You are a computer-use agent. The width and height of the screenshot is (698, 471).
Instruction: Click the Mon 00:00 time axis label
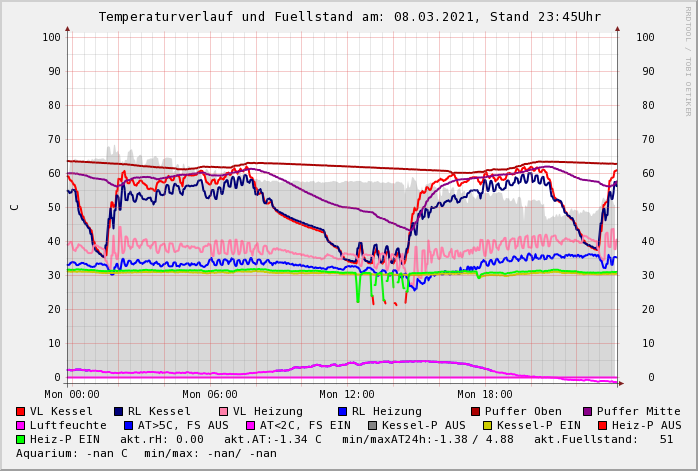[x=72, y=394]
